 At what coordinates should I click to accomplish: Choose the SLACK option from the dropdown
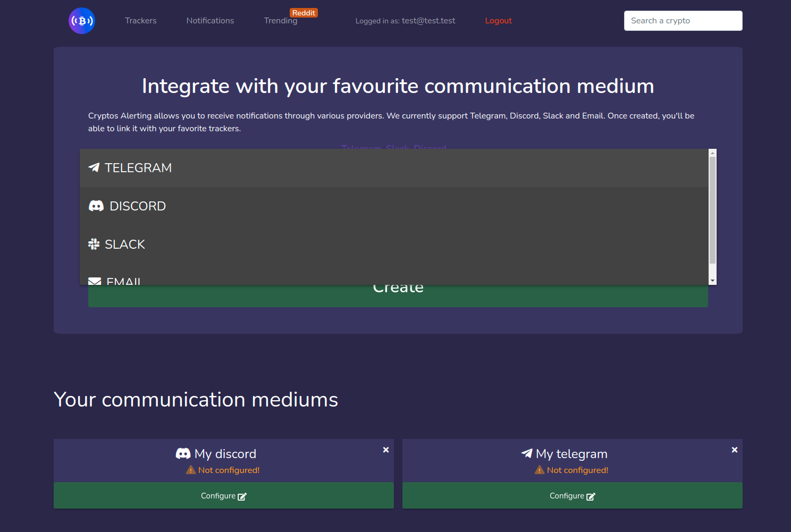pyautogui.click(x=125, y=244)
